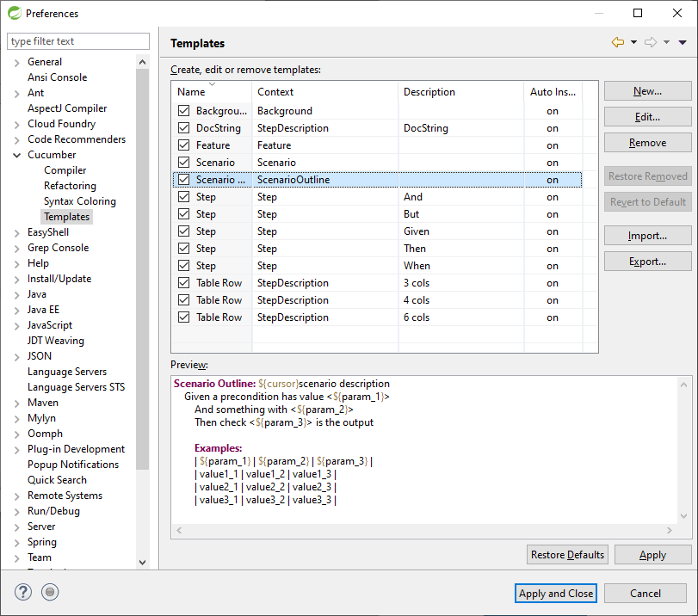Click the back navigation arrow icon

tap(618, 42)
